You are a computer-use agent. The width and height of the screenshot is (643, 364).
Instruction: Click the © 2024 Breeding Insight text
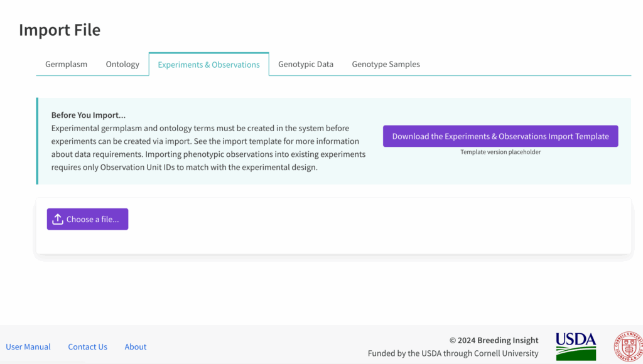pyautogui.click(x=494, y=340)
